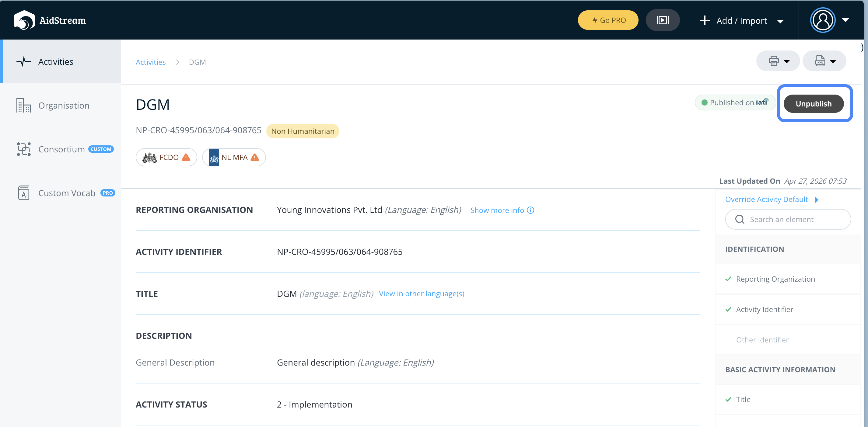Expand the print options dropdown arrow

(x=787, y=61)
